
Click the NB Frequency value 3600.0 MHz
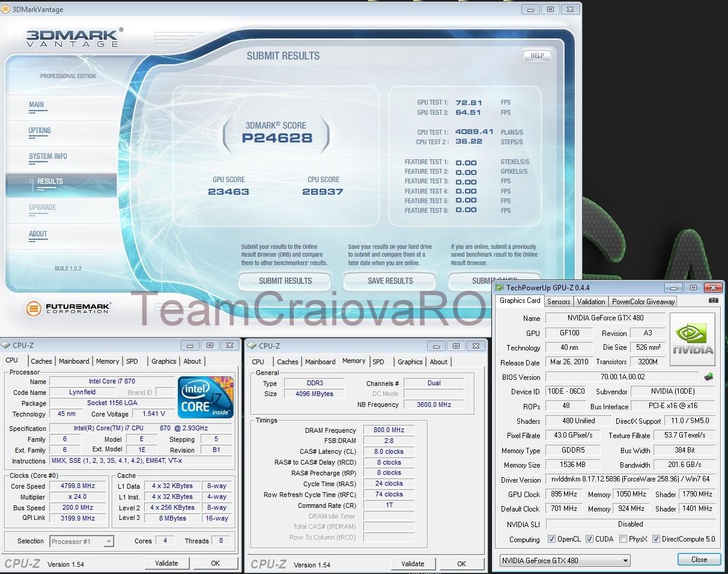point(434,405)
